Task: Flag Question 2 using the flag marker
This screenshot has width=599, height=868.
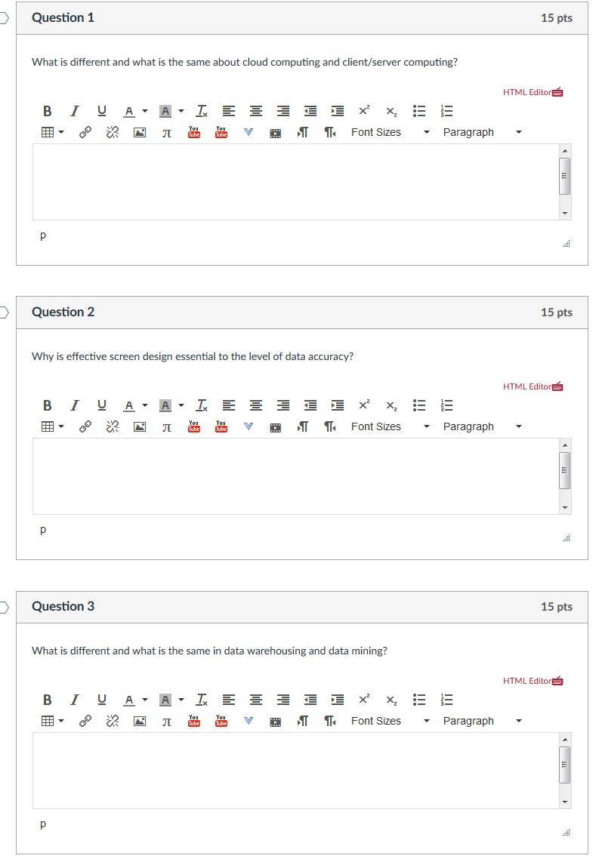Action: (x=4, y=312)
